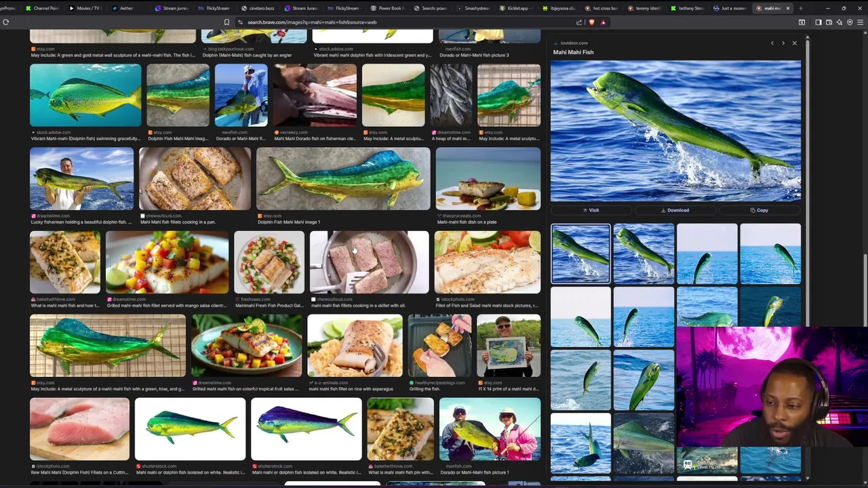Open the 'What is mahi mahi fish and how' bakeitwithlove image

pyautogui.click(x=65, y=262)
